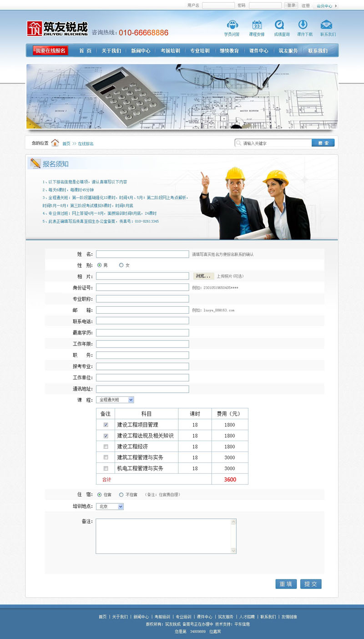The height and width of the screenshot is (639, 364).
Task: Select the 女 gender radio button
Action: [x=121, y=264]
